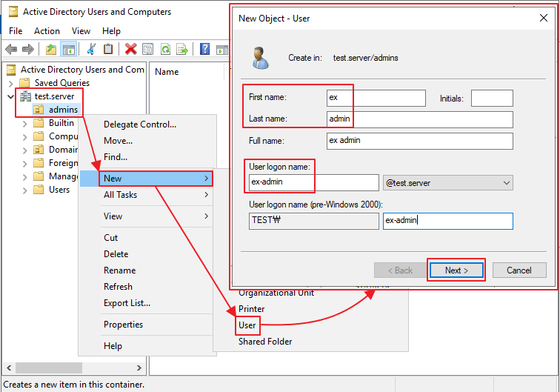Click the red X Delete toolbar icon

coord(130,49)
